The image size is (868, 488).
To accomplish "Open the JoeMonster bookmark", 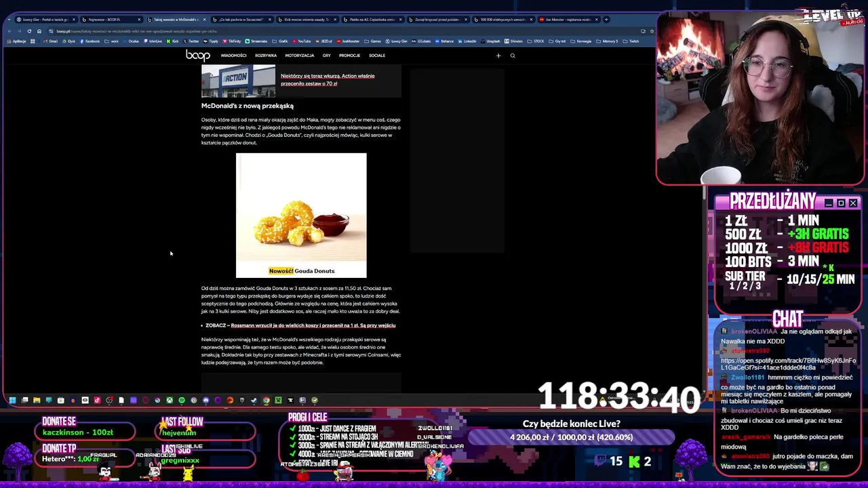I will coord(348,41).
